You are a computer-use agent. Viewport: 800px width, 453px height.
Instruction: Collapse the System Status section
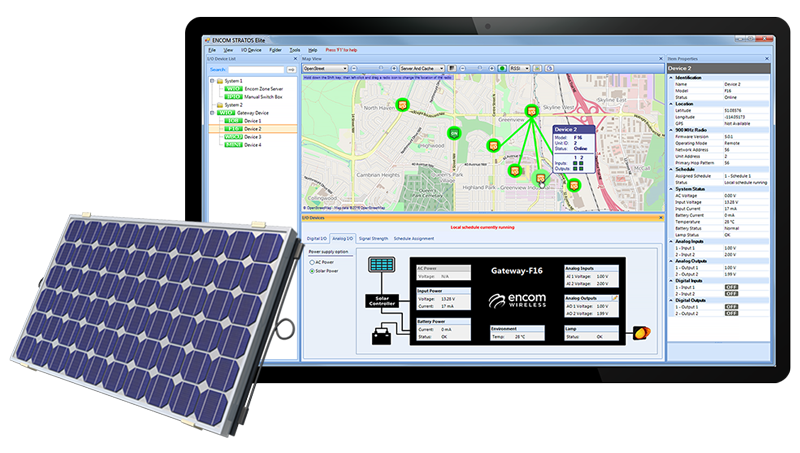pyautogui.click(x=671, y=189)
